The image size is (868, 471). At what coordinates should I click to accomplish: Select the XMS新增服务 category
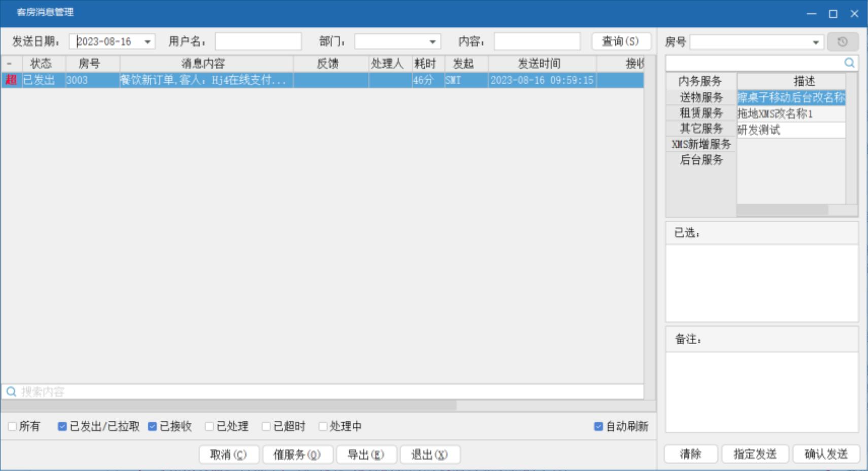[x=701, y=144]
